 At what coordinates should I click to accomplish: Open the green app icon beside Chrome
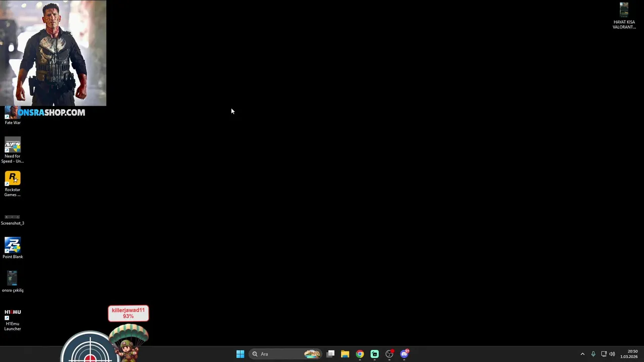(374, 354)
